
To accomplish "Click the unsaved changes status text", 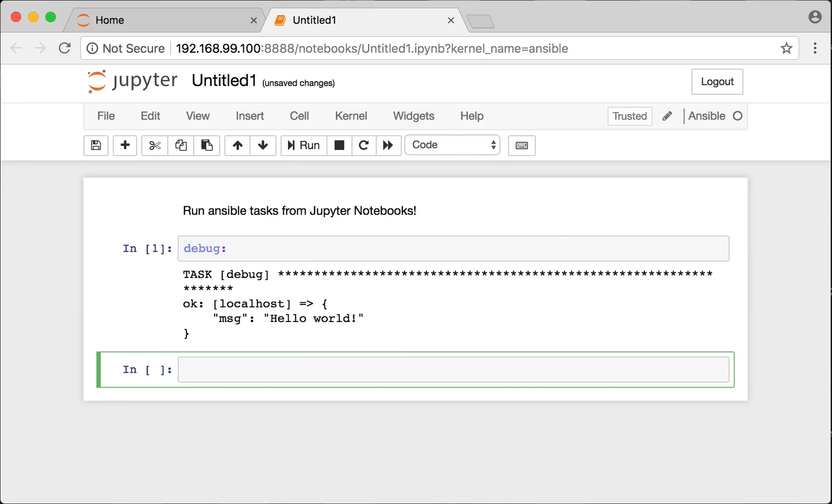I will coord(298,83).
